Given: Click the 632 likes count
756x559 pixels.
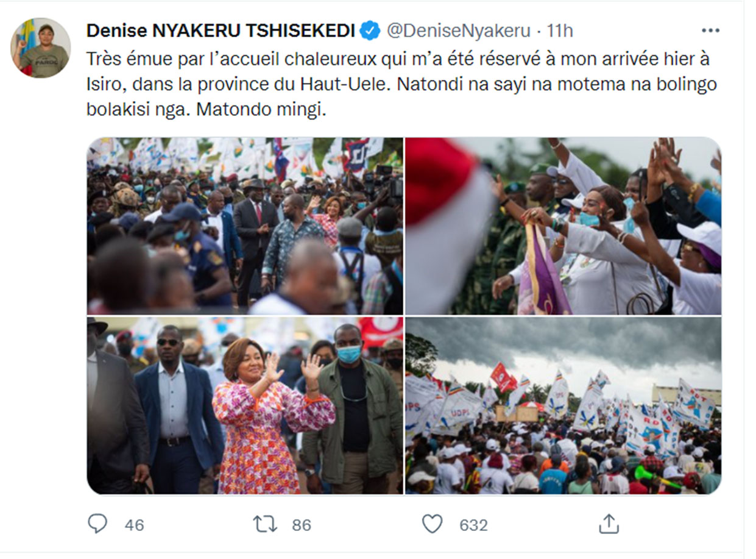Looking at the screenshot, I should pos(473,525).
